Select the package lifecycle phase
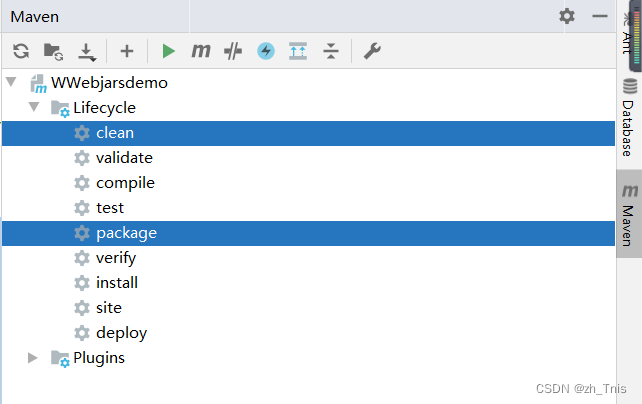642x404 pixels. pos(308,233)
